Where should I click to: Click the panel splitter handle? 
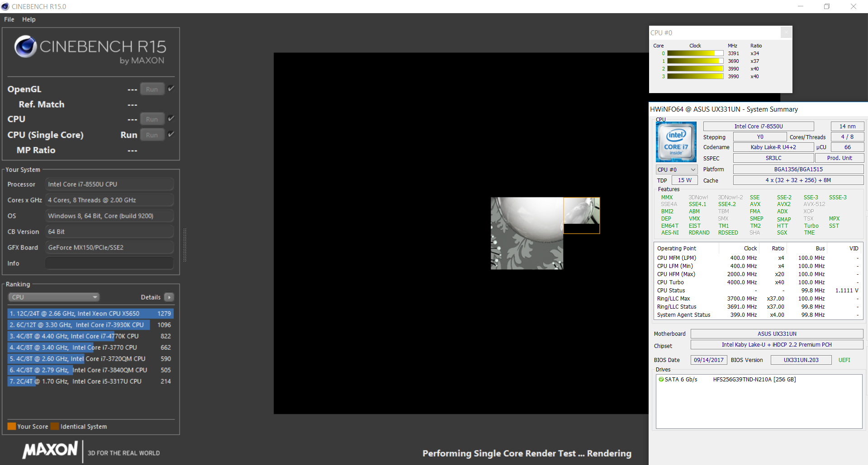(x=185, y=244)
